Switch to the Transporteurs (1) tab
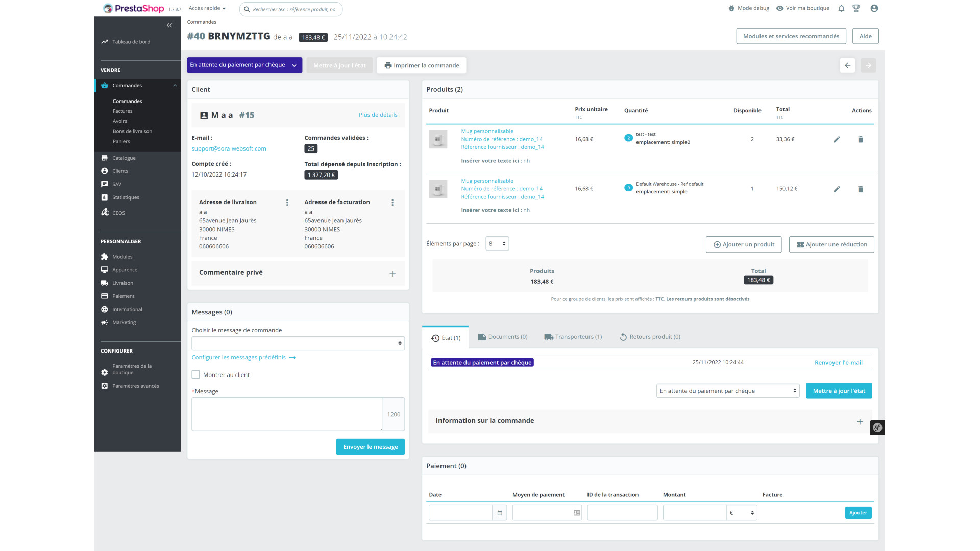Image resolution: width=980 pixels, height=551 pixels. coord(573,337)
